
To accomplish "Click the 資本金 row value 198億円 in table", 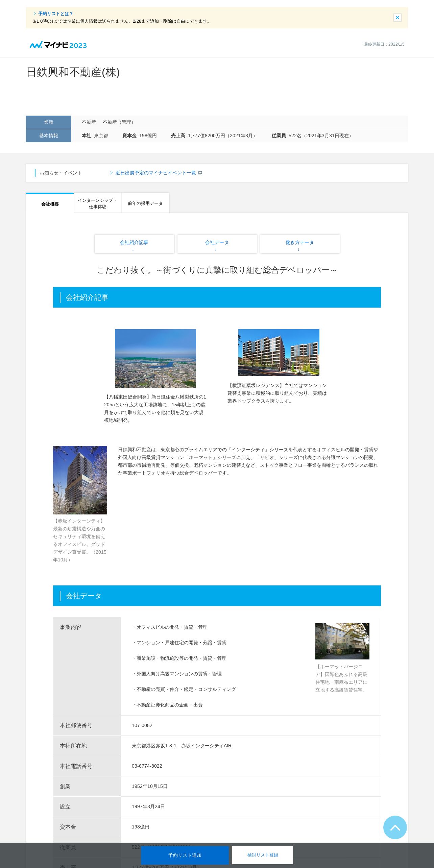I will coord(141,827).
